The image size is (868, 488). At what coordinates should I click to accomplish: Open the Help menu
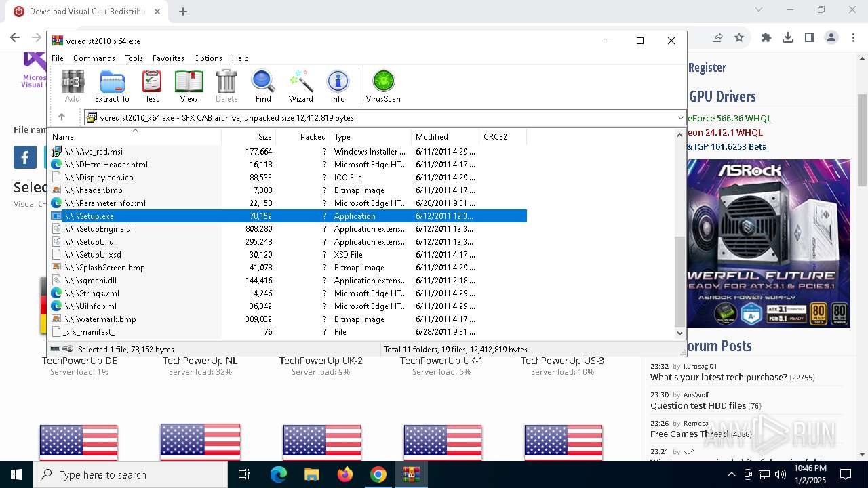(240, 58)
